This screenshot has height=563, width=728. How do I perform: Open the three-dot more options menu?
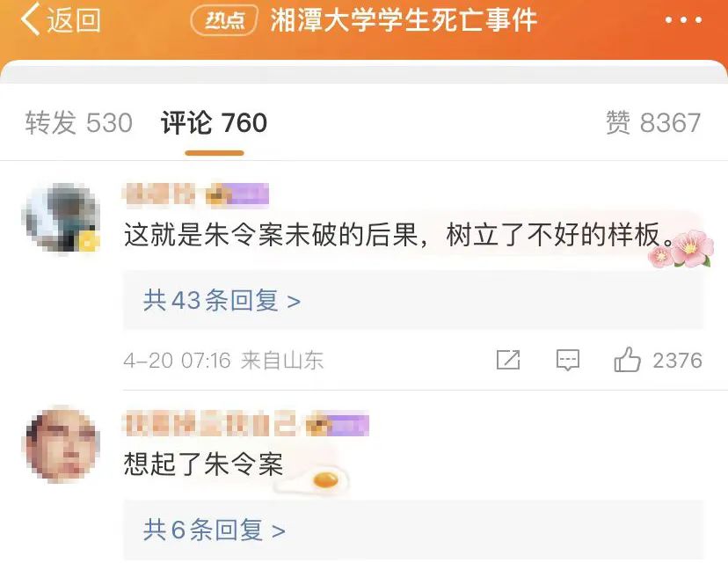pyautogui.click(x=683, y=20)
